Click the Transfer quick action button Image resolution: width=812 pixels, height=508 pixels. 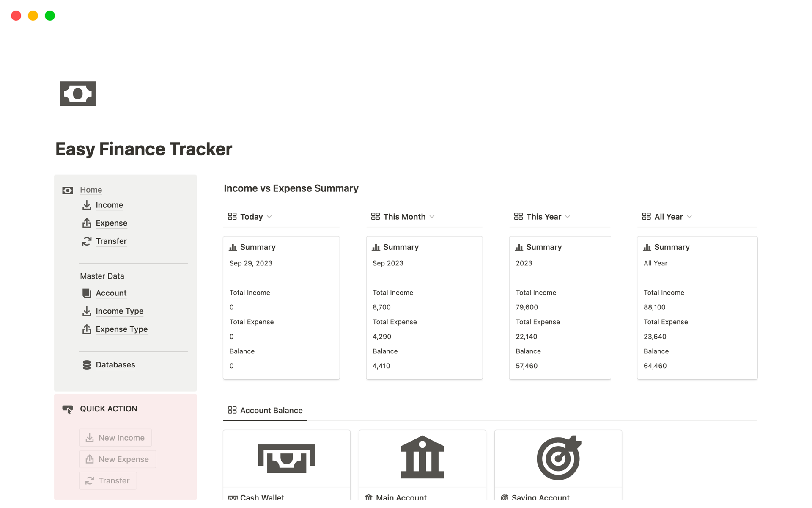coord(108,480)
